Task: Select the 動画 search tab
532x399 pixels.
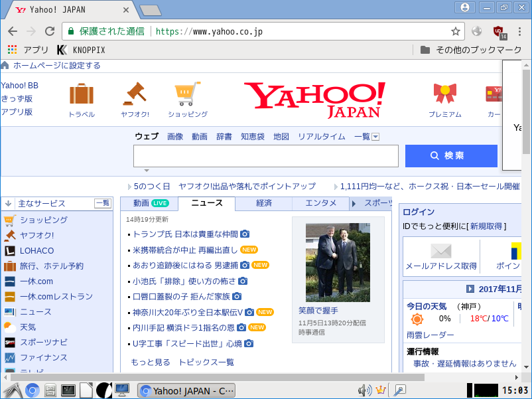Action: point(200,137)
